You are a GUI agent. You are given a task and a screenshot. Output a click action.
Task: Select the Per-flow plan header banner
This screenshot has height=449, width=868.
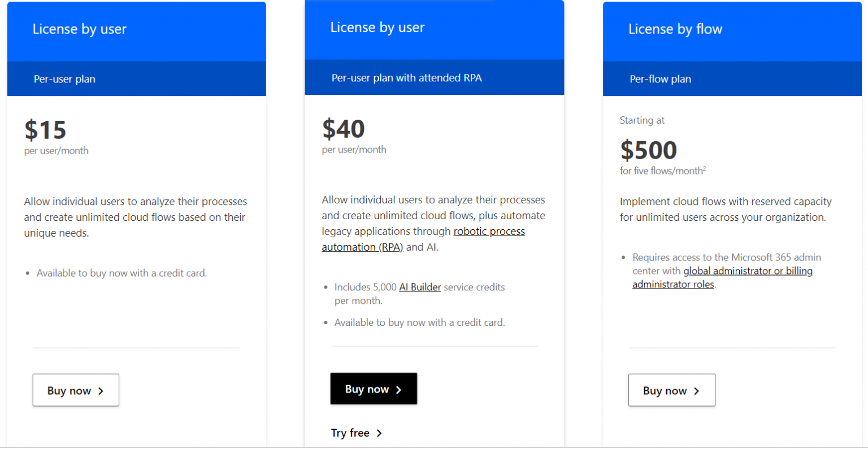click(x=732, y=79)
